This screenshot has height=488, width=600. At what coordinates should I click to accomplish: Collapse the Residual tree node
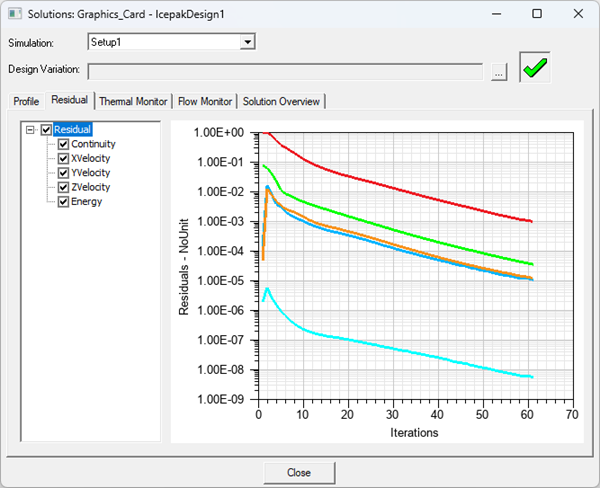(x=32, y=130)
